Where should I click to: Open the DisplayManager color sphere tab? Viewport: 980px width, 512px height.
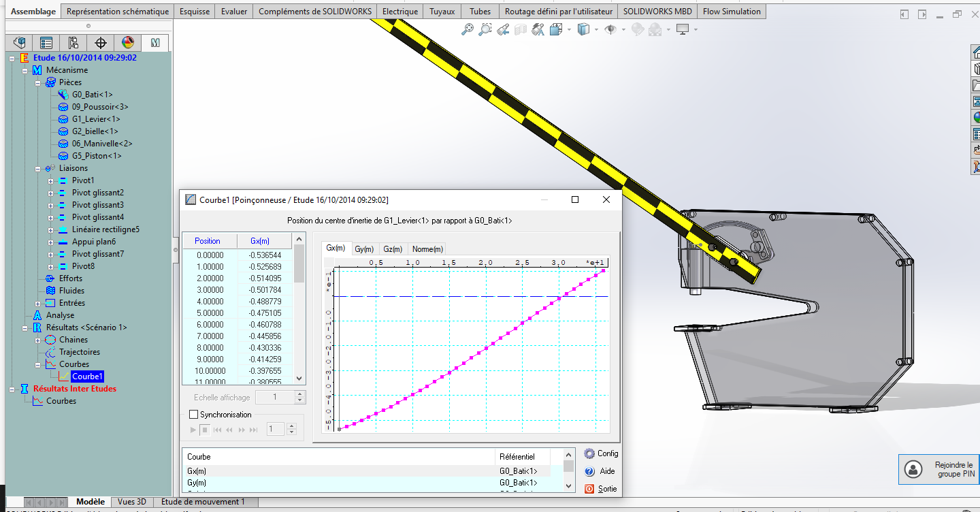click(128, 43)
